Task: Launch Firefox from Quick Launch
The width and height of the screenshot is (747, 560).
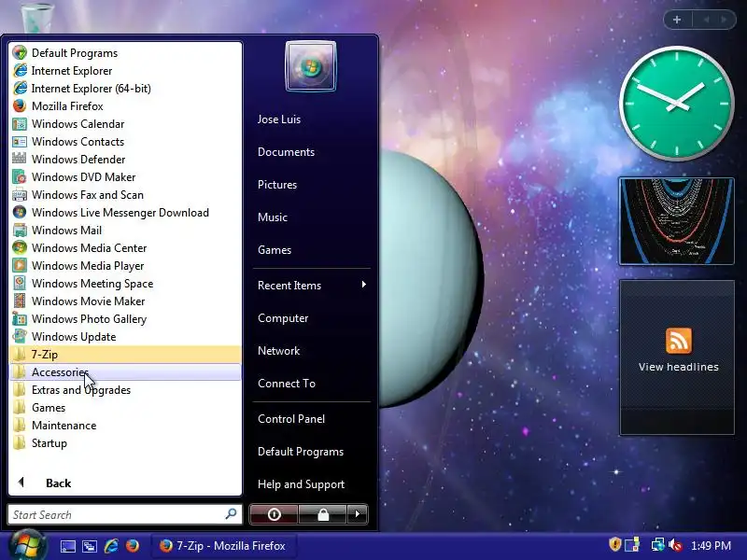Action: coord(133,546)
